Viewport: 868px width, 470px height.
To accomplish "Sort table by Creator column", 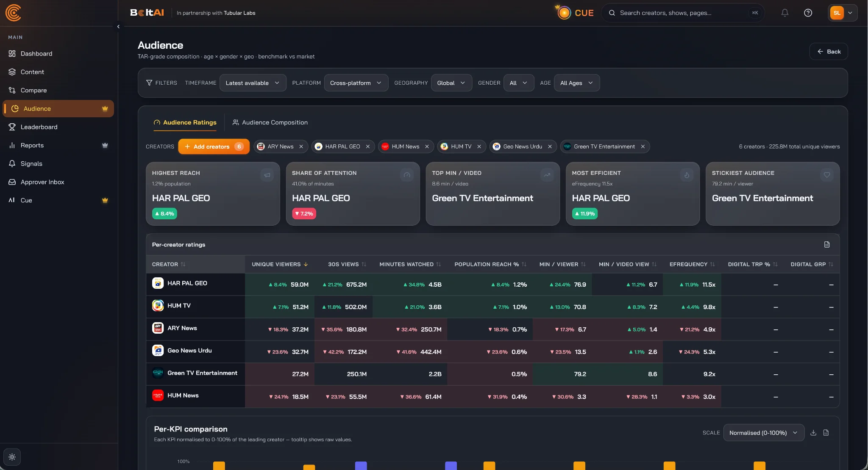I will pyautogui.click(x=169, y=264).
